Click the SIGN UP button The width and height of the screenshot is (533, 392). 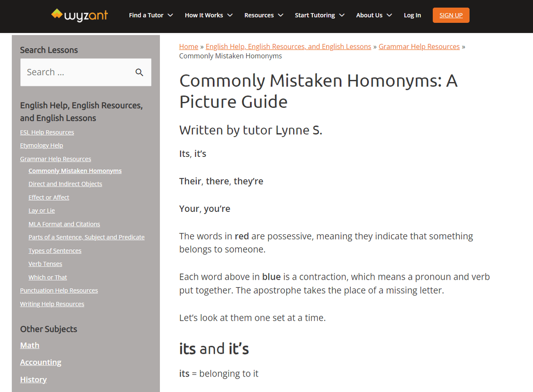coord(451,15)
